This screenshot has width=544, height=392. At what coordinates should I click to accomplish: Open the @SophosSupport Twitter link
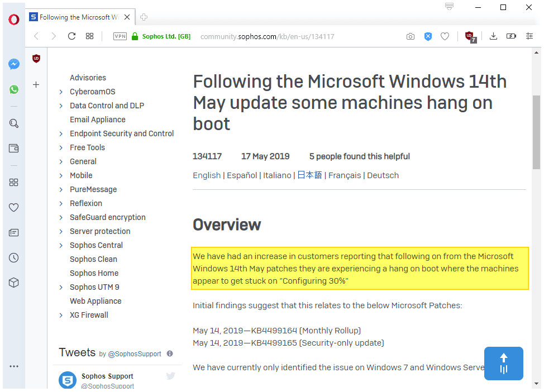pos(135,354)
